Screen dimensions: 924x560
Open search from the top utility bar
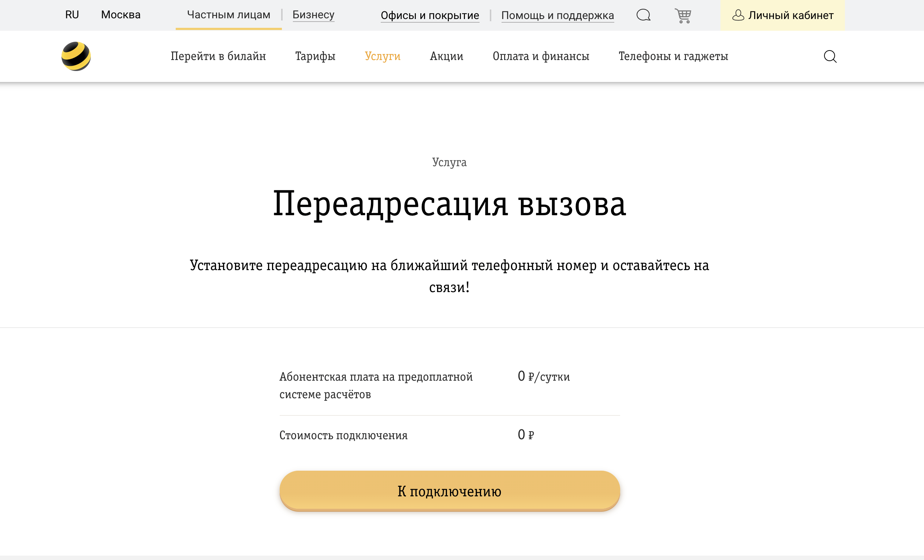[644, 15]
